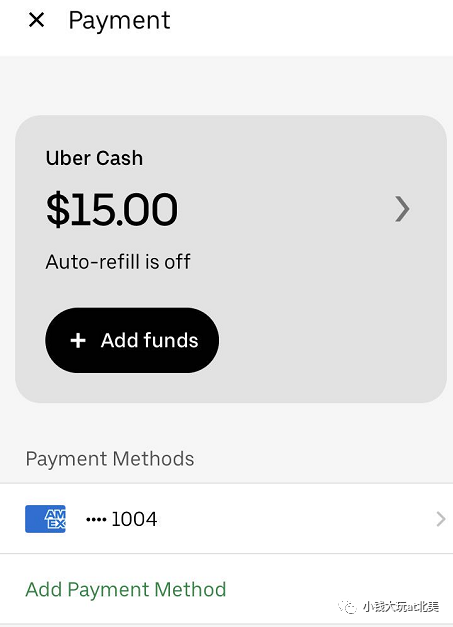Tap the Payment Methods section header
The height and width of the screenshot is (627, 453).
pos(110,459)
